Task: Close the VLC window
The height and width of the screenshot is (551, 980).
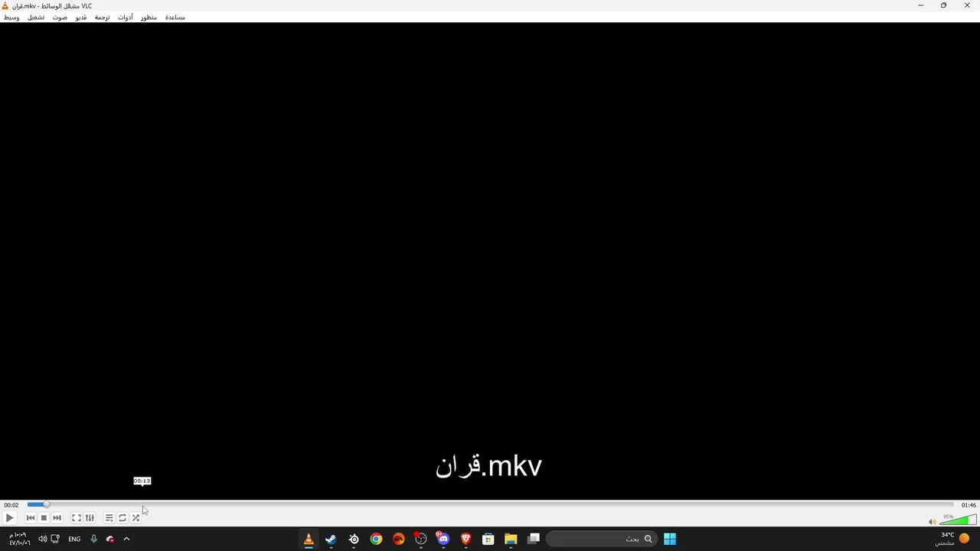Action: (967, 5)
